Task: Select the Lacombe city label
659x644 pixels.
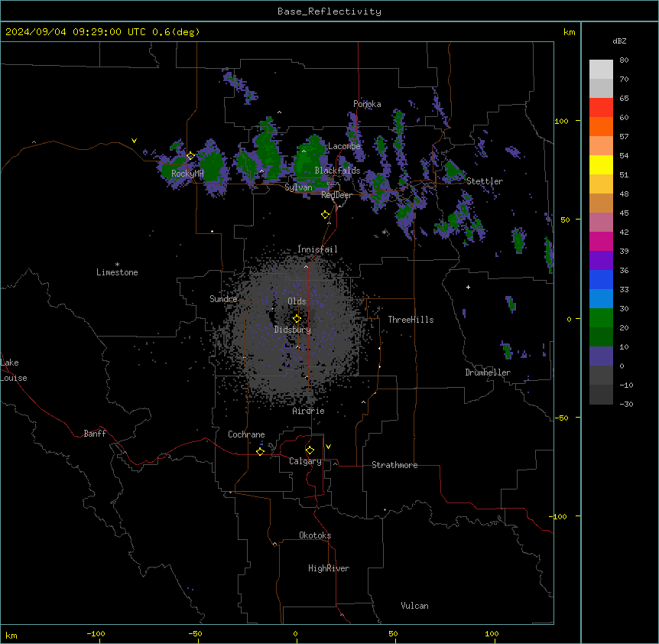Action: pos(344,146)
